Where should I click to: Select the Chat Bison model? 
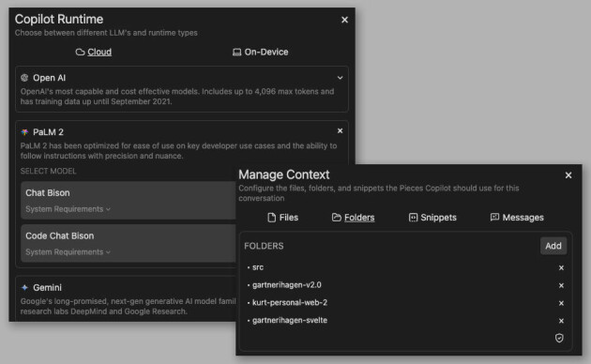click(129, 200)
